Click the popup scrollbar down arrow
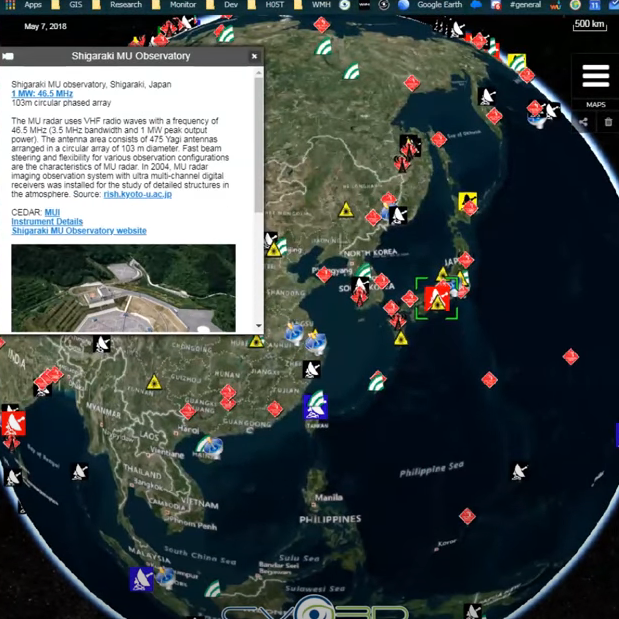Screen dimensions: 619x619 point(259,326)
